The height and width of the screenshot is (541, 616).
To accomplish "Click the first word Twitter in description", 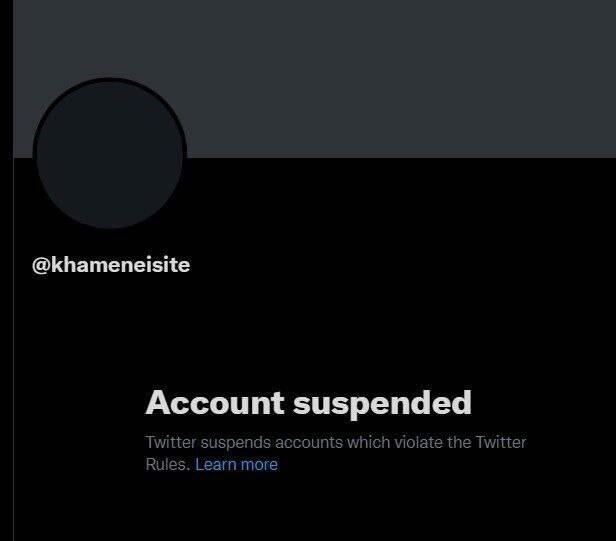I will point(171,442).
